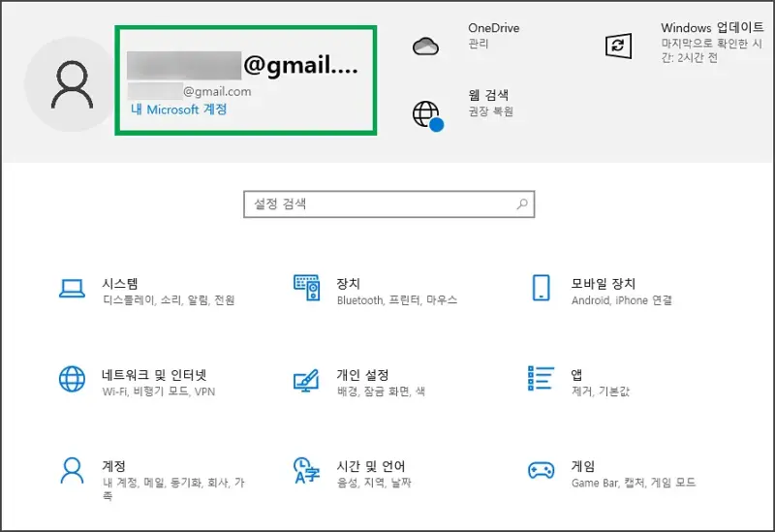Open the OneDrive cloud icon

(425, 47)
